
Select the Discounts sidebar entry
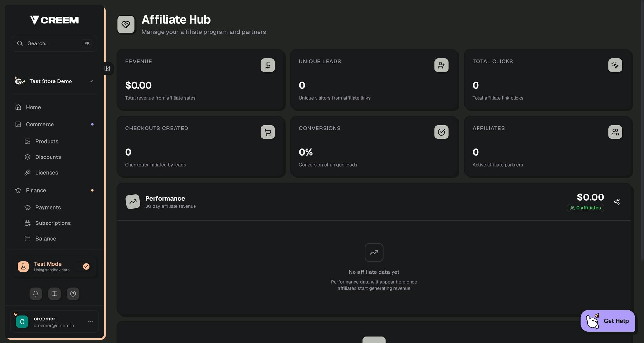click(x=48, y=157)
